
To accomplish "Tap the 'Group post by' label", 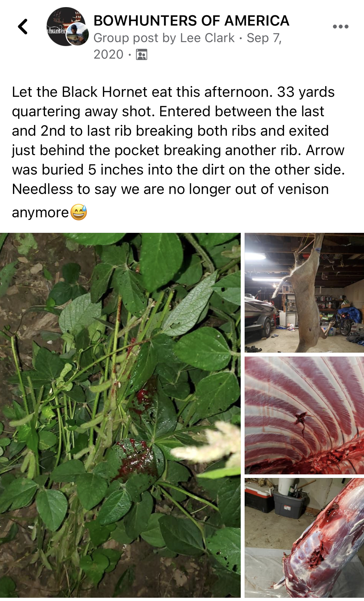I will pos(135,38).
